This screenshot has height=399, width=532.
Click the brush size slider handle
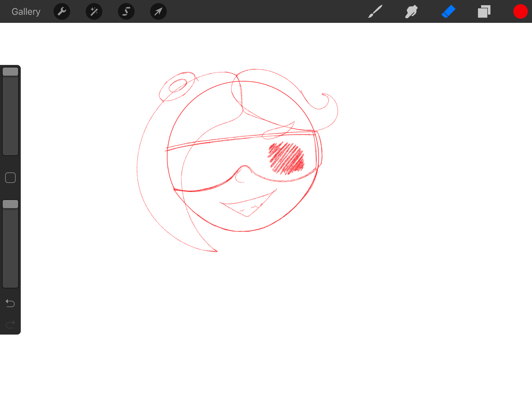click(10, 72)
